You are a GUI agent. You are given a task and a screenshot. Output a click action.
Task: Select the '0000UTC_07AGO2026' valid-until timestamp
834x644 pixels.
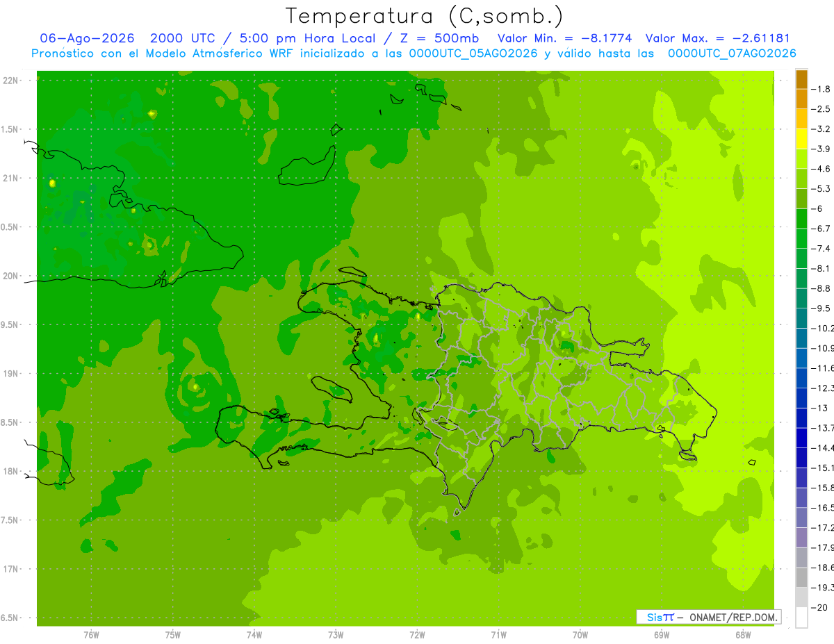(x=732, y=53)
